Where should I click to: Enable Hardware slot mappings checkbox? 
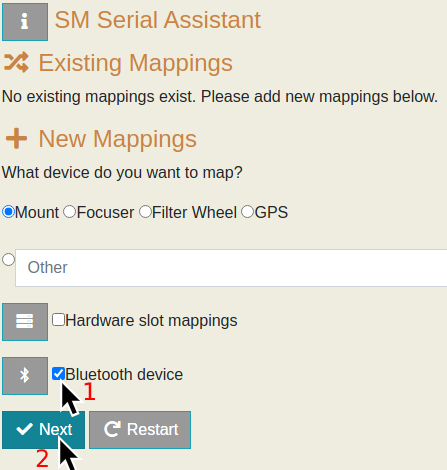point(58,320)
